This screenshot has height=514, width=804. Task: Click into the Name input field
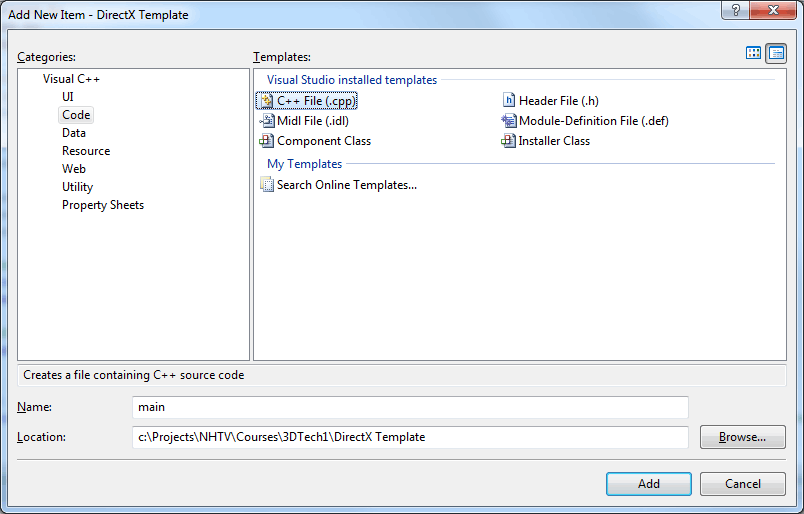click(x=410, y=407)
